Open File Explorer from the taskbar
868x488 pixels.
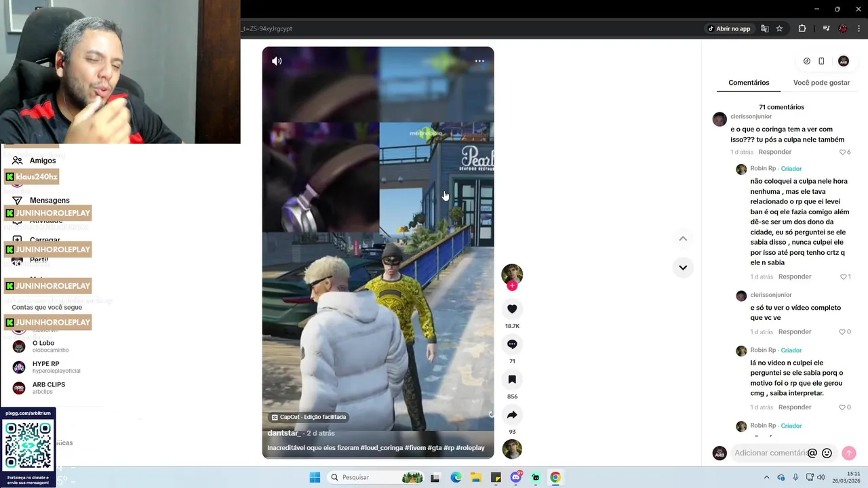pyautogui.click(x=476, y=477)
